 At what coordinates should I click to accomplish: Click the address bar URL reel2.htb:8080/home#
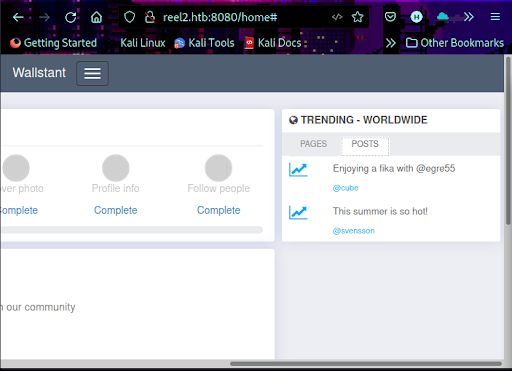click(220, 17)
